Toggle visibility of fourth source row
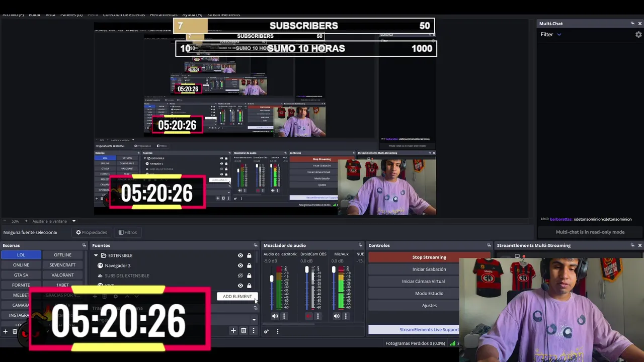This screenshot has height=362, width=644. click(x=240, y=286)
